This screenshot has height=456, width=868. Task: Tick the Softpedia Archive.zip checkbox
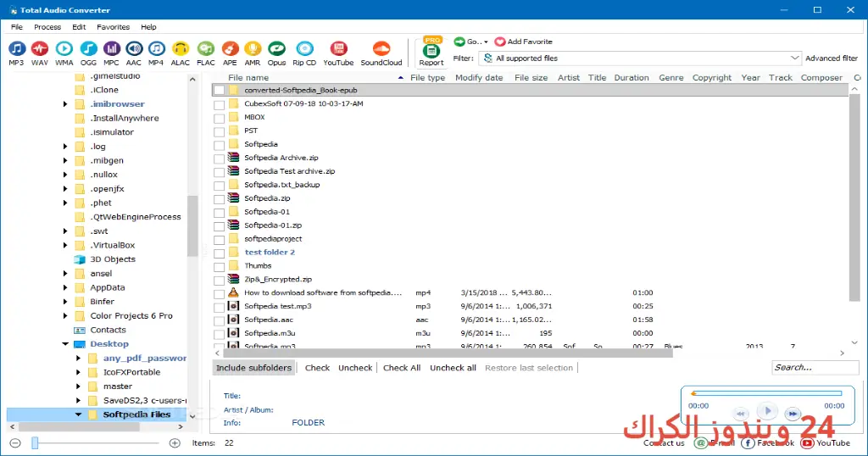pyautogui.click(x=220, y=158)
